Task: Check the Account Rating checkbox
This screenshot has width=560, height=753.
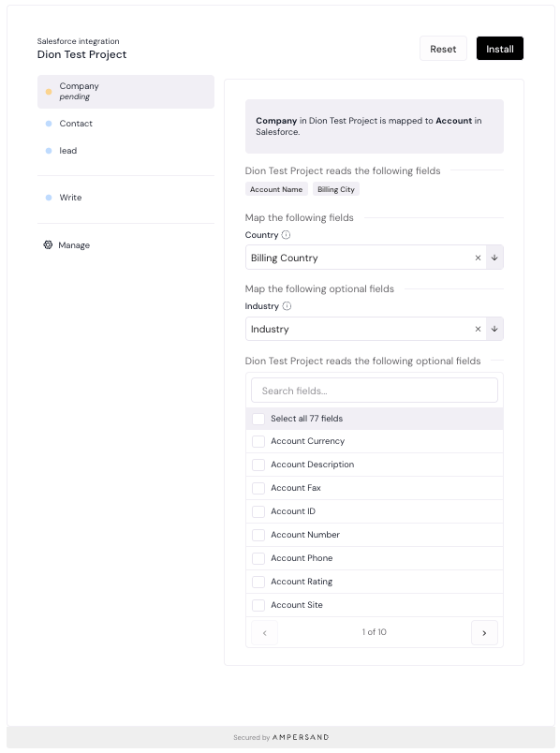Action: click(x=258, y=582)
